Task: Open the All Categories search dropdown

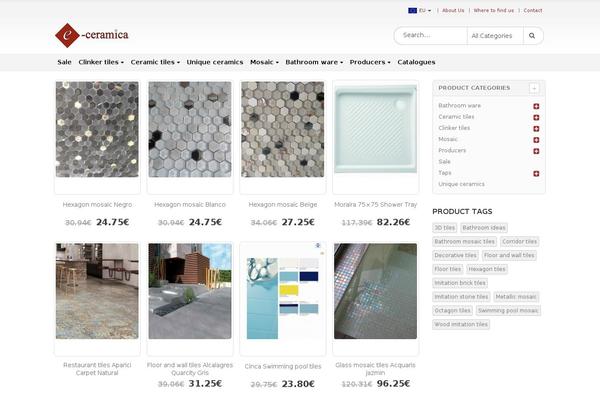Action: pos(495,36)
